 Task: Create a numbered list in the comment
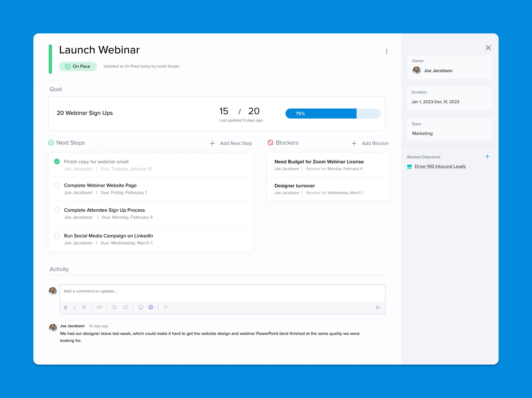(x=125, y=307)
